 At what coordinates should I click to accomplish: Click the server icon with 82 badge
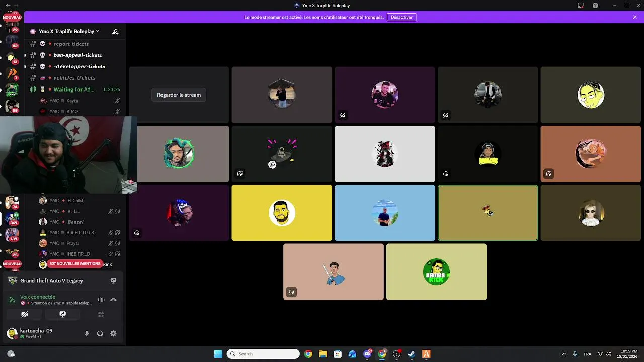12,41
